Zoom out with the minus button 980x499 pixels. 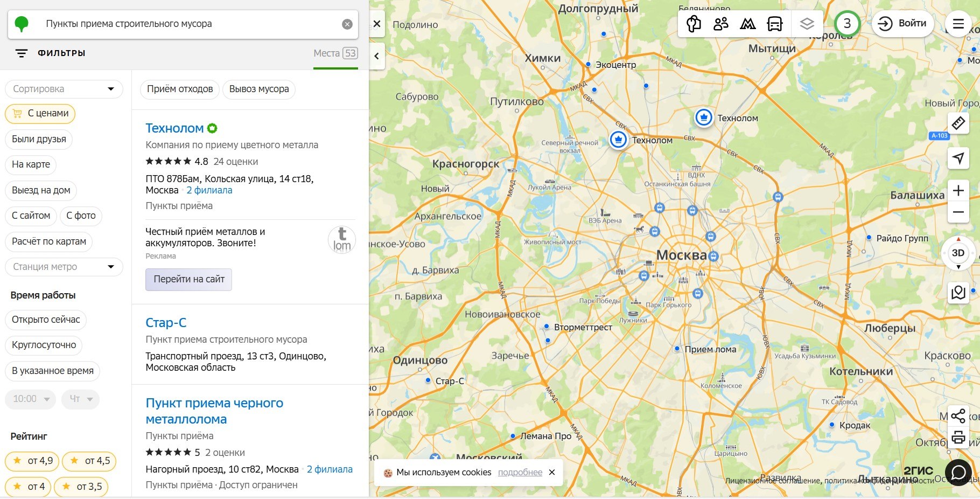[958, 212]
